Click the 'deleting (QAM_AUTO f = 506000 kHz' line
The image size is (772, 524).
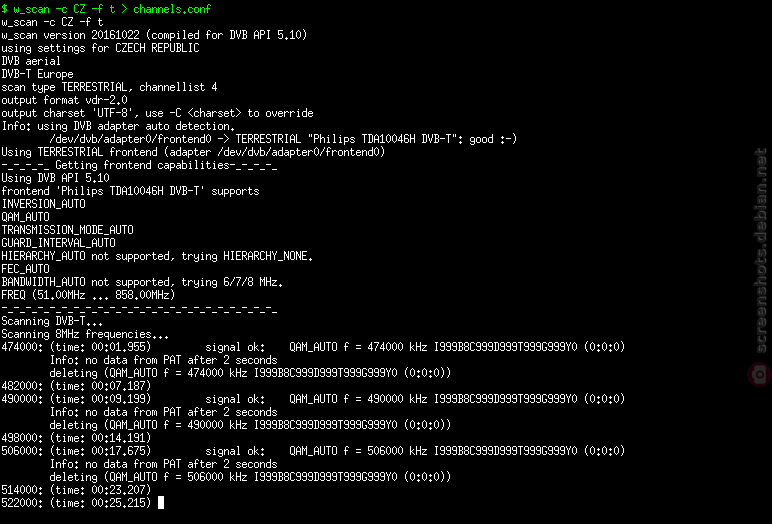click(x=250, y=477)
